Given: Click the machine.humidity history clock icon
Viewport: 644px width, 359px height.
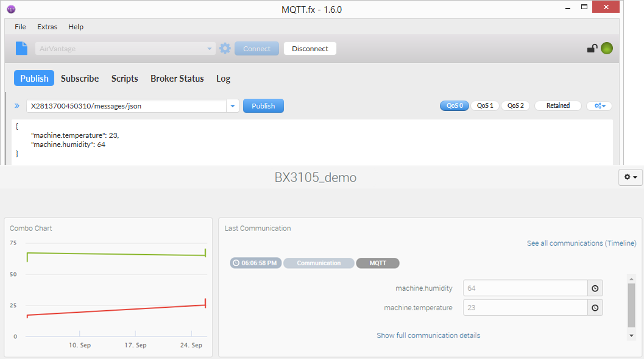Looking at the screenshot, I should tap(595, 288).
